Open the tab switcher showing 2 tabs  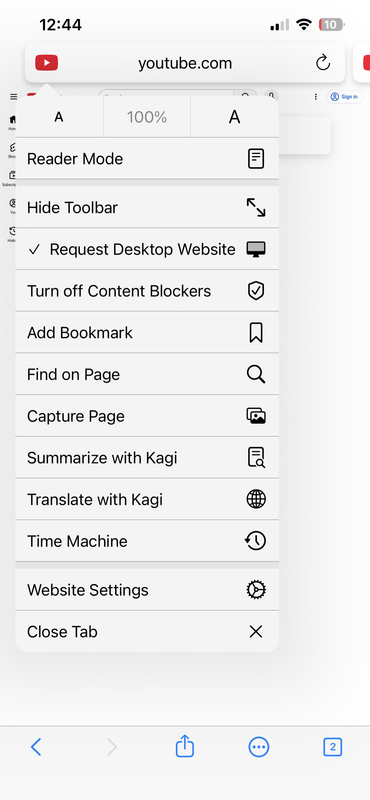tap(332, 747)
